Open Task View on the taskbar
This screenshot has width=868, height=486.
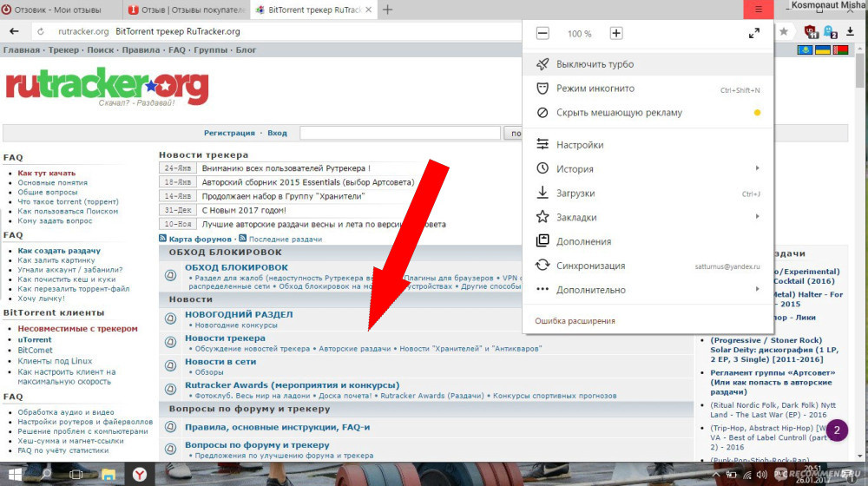[76, 475]
